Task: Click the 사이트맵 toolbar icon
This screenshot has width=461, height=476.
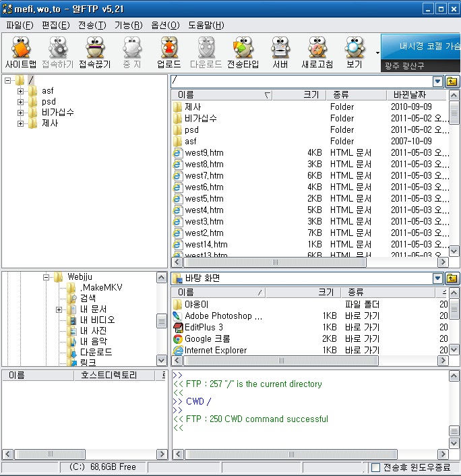Action: pos(21,53)
